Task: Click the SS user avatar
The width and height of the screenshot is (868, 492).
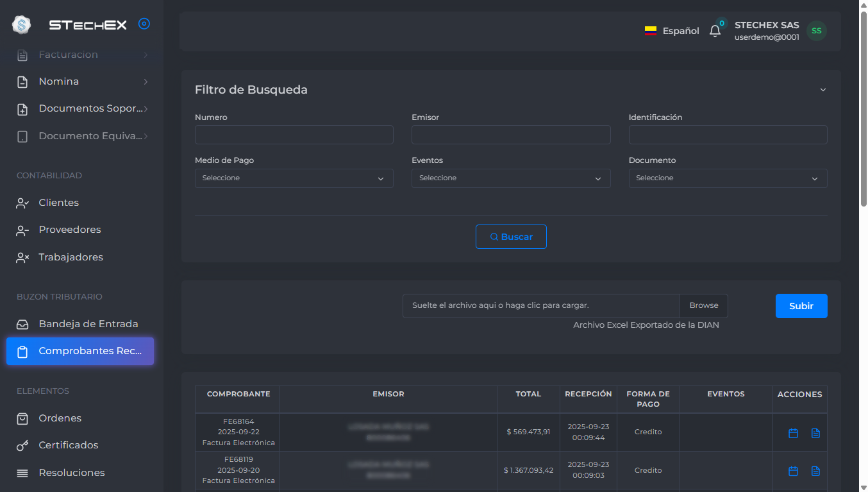Action: click(x=816, y=31)
